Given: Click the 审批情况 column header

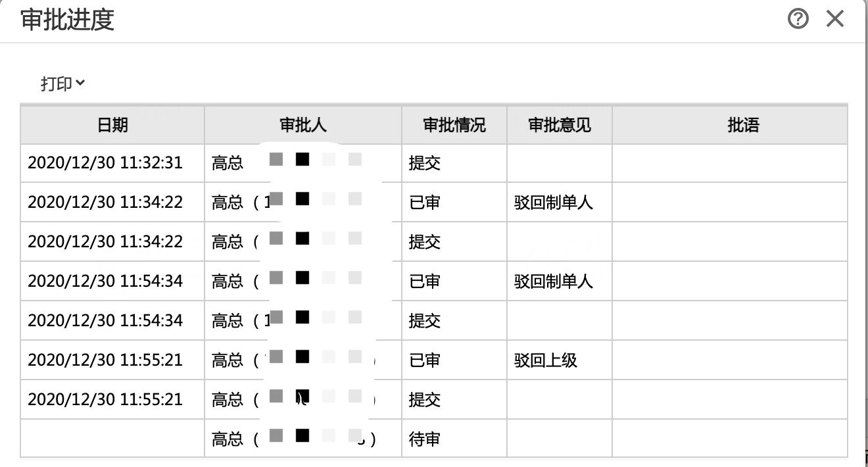Looking at the screenshot, I should click(454, 125).
